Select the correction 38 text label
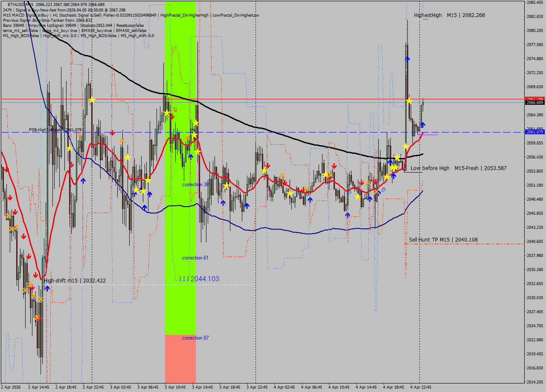This screenshot has height=392, width=546. point(195,184)
